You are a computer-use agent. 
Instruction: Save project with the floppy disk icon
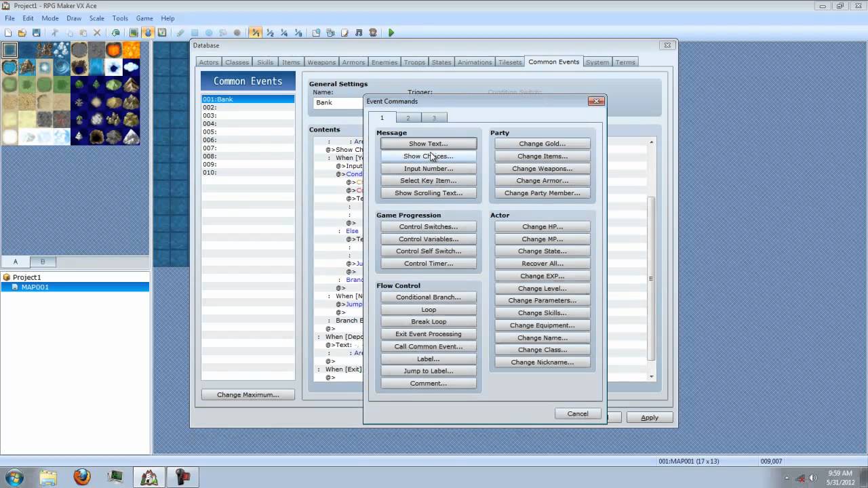point(36,33)
